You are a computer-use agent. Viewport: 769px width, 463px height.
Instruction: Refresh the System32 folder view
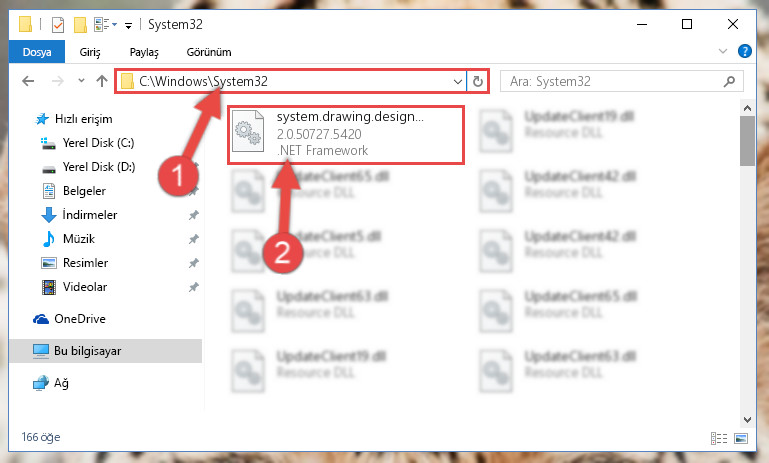click(478, 81)
